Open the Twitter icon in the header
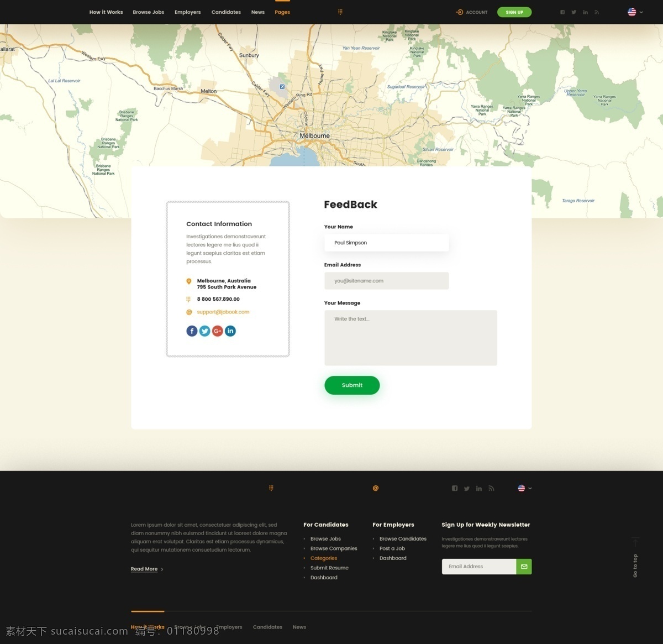The width and height of the screenshot is (663, 644). 574,12
